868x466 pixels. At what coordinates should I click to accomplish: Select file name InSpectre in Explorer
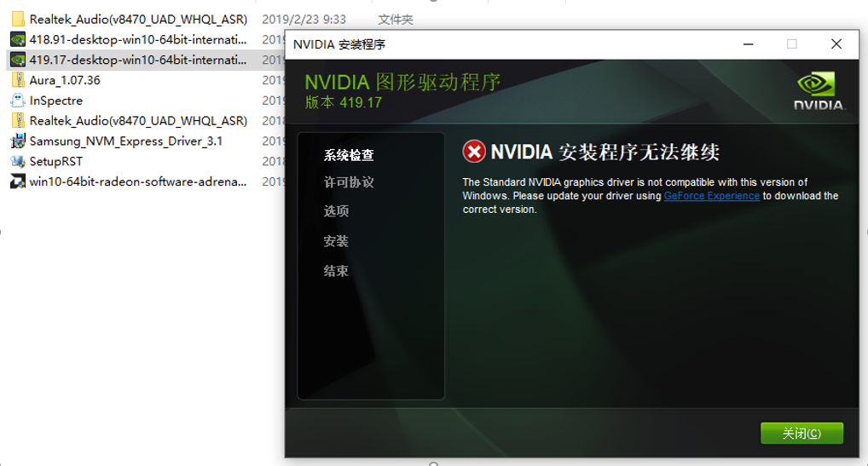tap(56, 101)
